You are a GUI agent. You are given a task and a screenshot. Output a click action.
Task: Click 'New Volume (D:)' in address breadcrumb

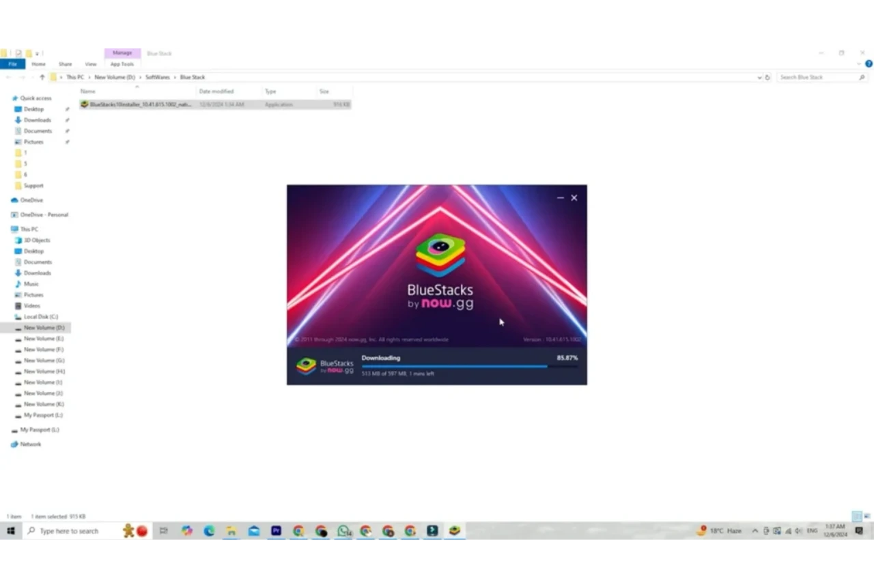click(115, 77)
